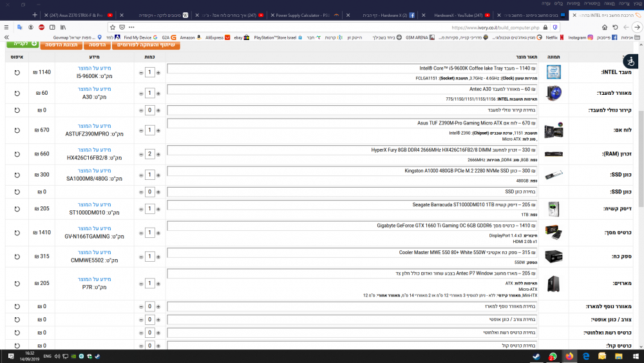Switch to the Wikipedia (ויקיפדיה) tab
Screen dimensions: 644x363
159,15
